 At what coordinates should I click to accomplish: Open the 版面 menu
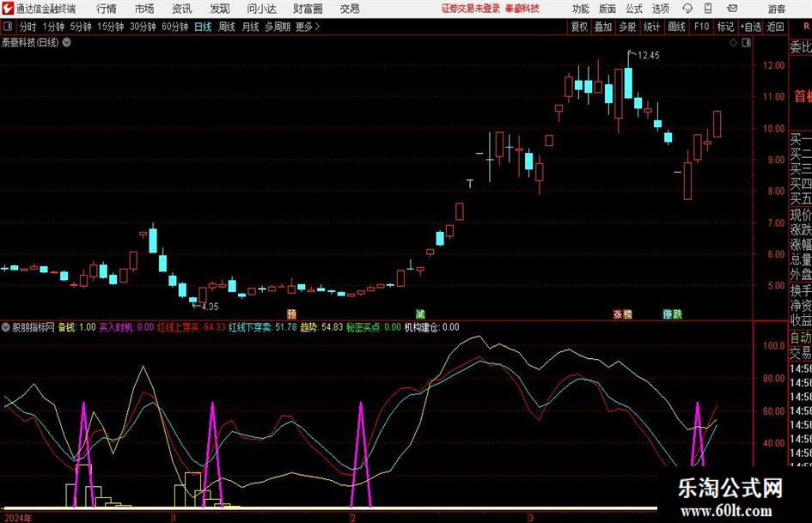click(x=607, y=9)
